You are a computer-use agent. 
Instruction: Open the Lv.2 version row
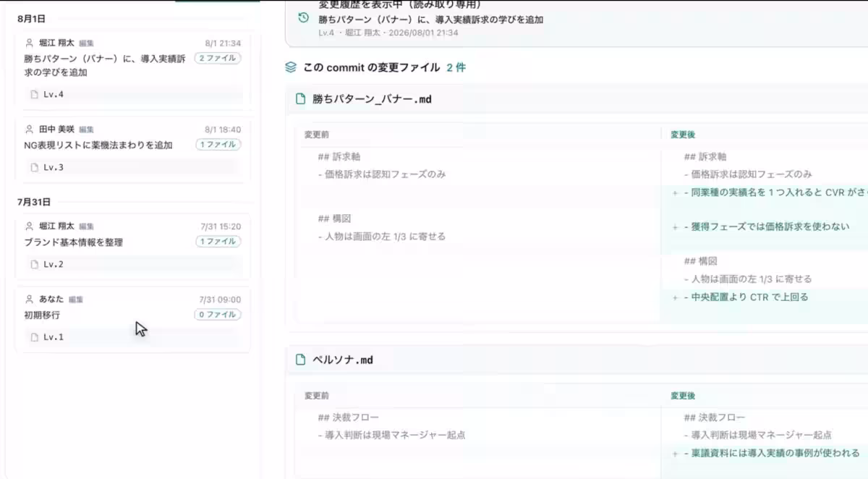[133, 264]
